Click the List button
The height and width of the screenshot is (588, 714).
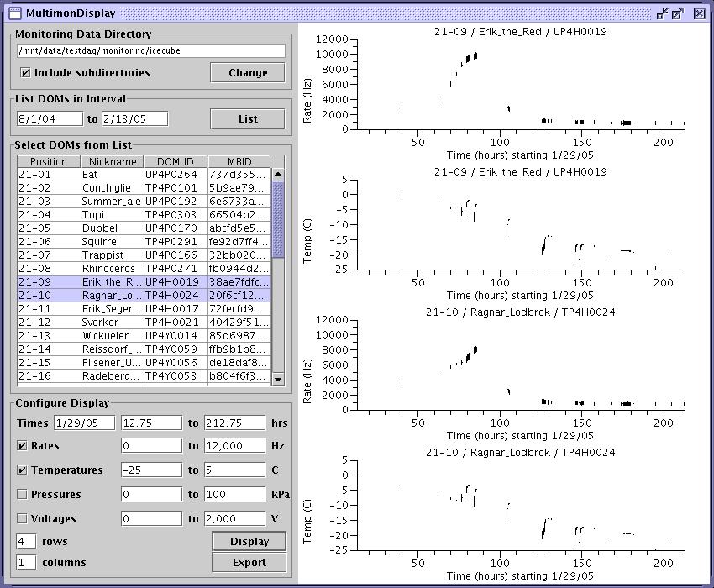tap(248, 118)
